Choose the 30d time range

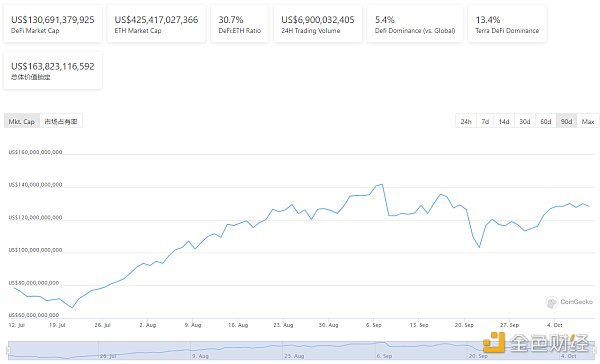tap(525, 121)
